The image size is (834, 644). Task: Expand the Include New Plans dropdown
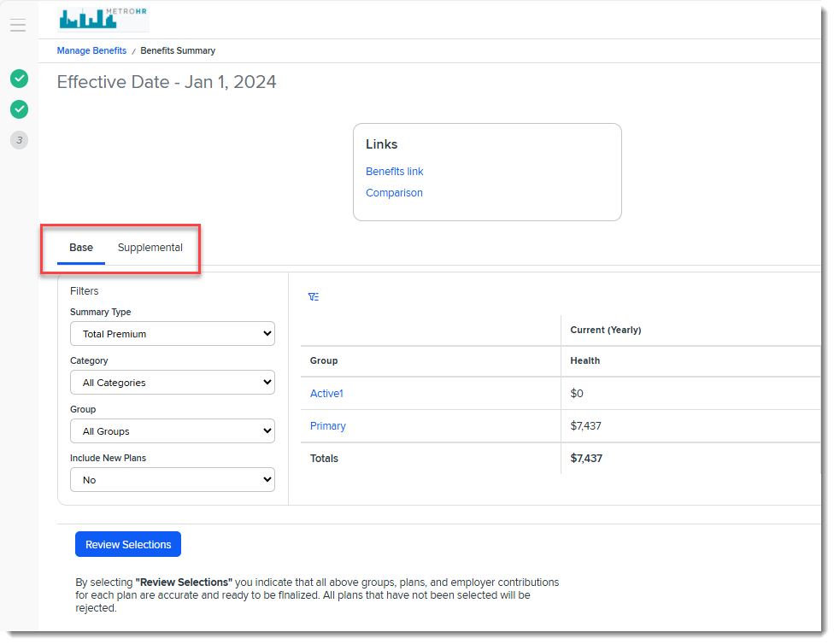(x=172, y=480)
